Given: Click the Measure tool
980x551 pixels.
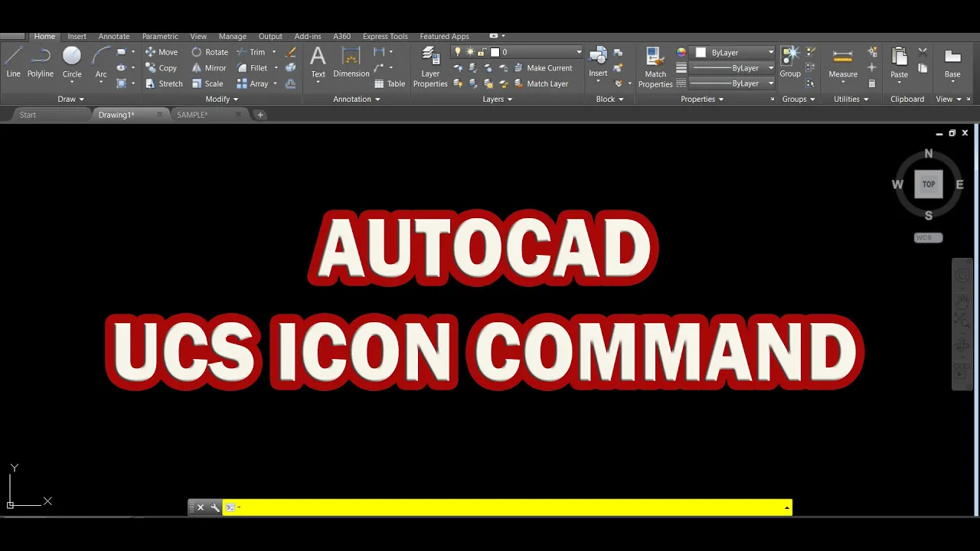Looking at the screenshot, I should click(x=843, y=63).
